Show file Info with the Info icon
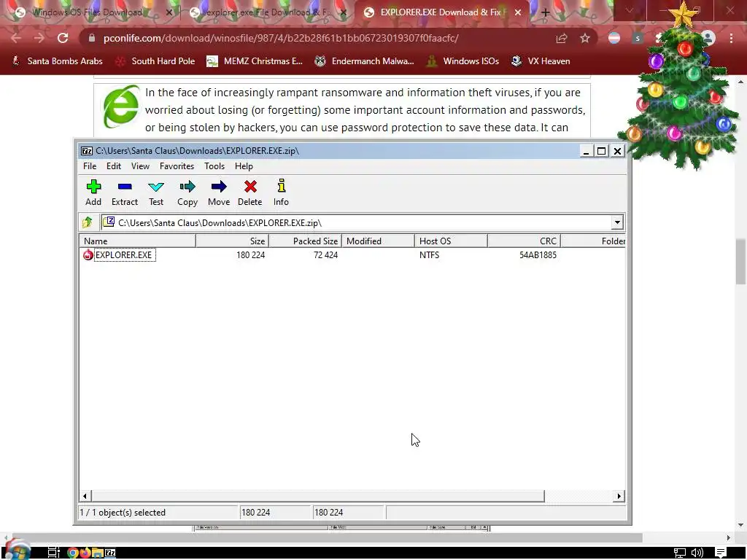The height and width of the screenshot is (560, 747). tap(281, 192)
